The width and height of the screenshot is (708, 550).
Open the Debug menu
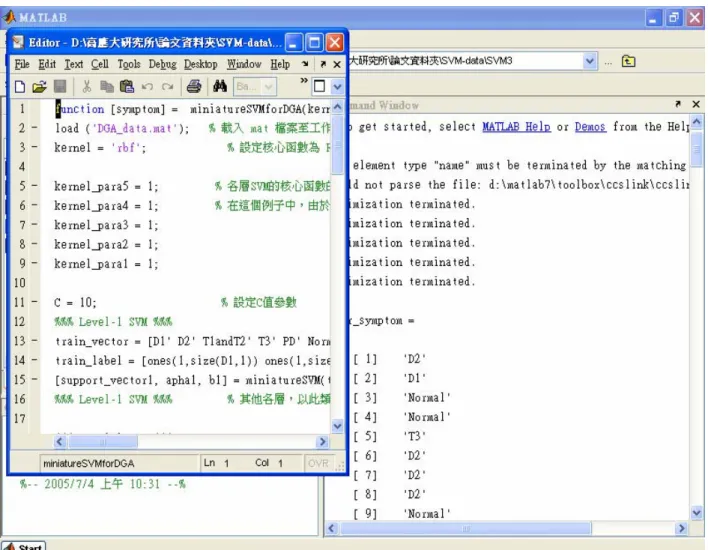pyautogui.click(x=163, y=65)
